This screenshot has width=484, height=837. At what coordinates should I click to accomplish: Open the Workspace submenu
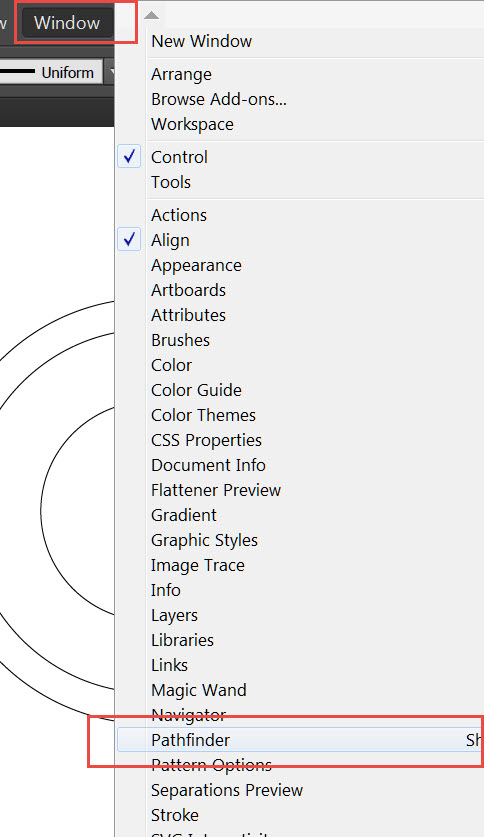(x=192, y=124)
